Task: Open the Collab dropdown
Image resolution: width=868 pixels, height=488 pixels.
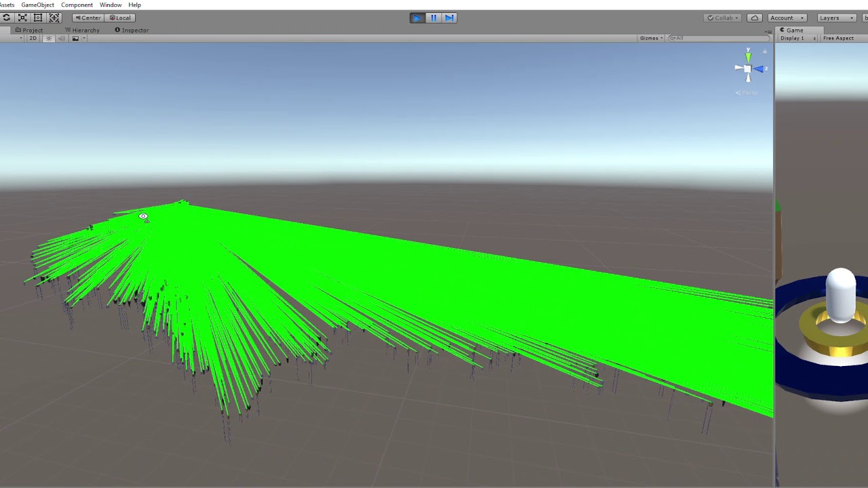Action: (x=723, y=18)
